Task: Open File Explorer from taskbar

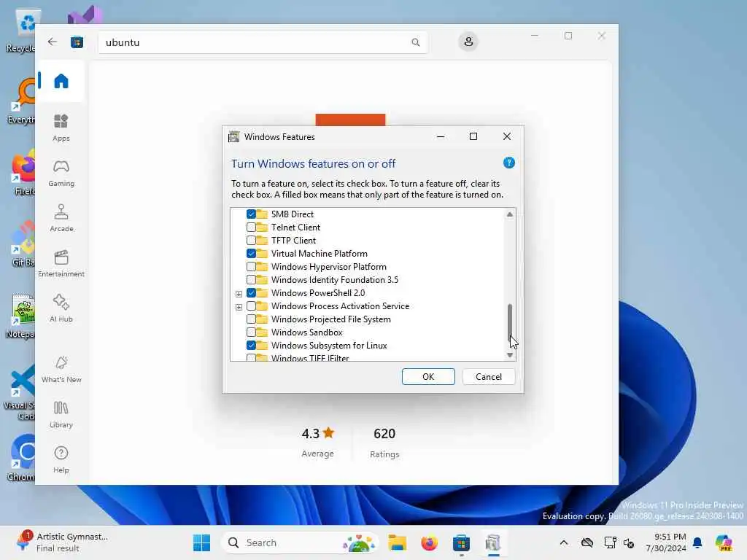Action: pyautogui.click(x=397, y=542)
